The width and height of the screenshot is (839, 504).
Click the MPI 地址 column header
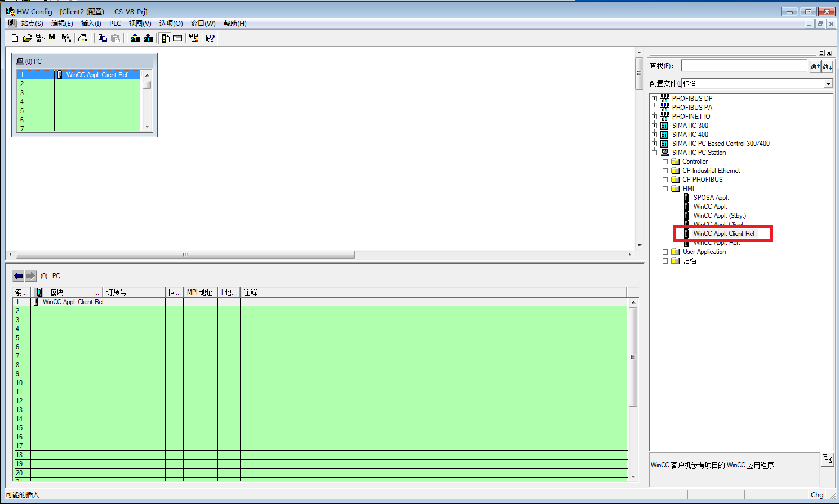tap(200, 292)
